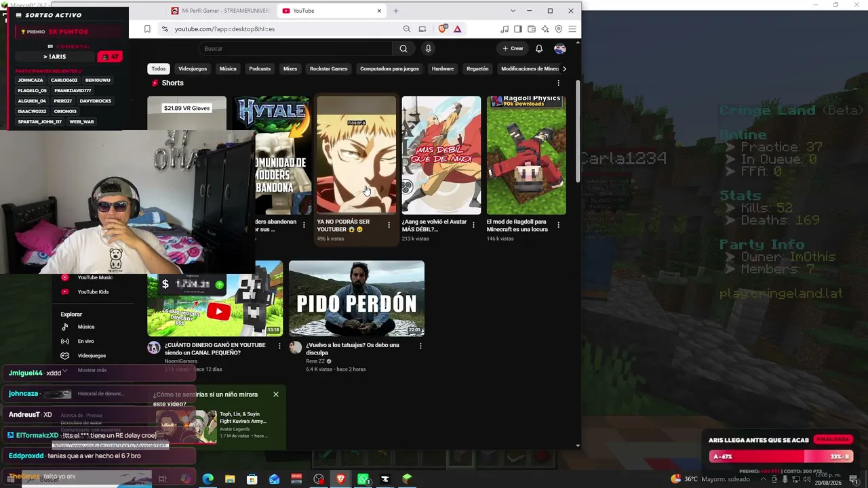Select 'Computadoras para juegos' filter chip
Screen dimensions: 868x488
389,68
